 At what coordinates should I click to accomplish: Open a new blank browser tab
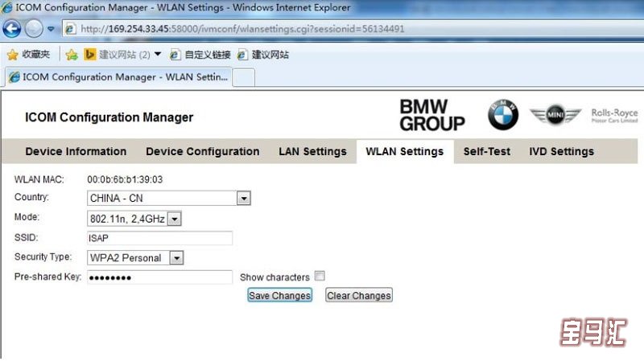click(244, 77)
